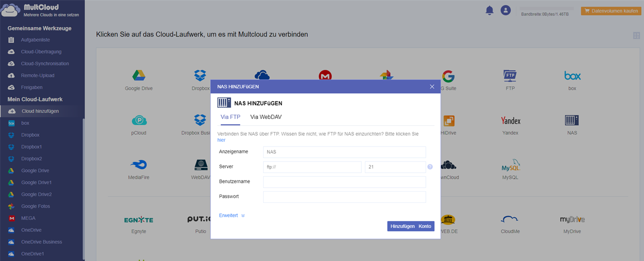
Task: Click the Hinzufügen Konto button
Action: (x=410, y=227)
